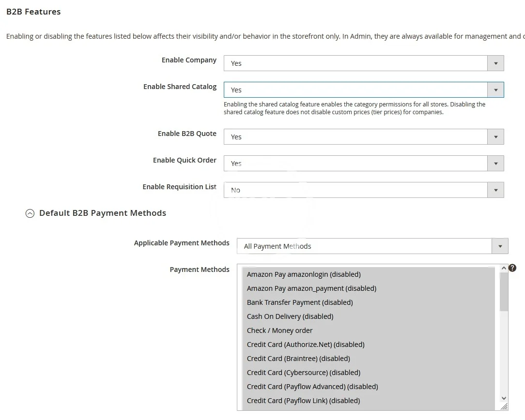Pick Credit Card (Payflow Advanced) option
The width and height of the screenshot is (525, 420).
(x=312, y=387)
